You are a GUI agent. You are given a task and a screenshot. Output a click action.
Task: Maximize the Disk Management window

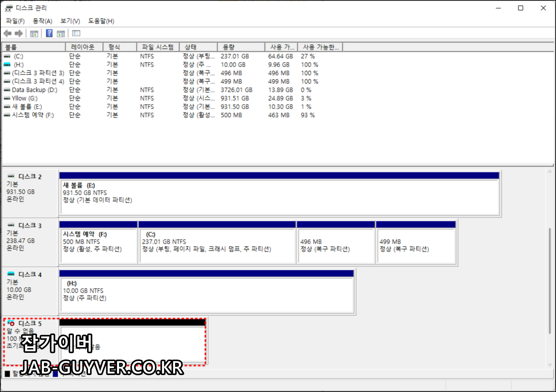click(520, 8)
